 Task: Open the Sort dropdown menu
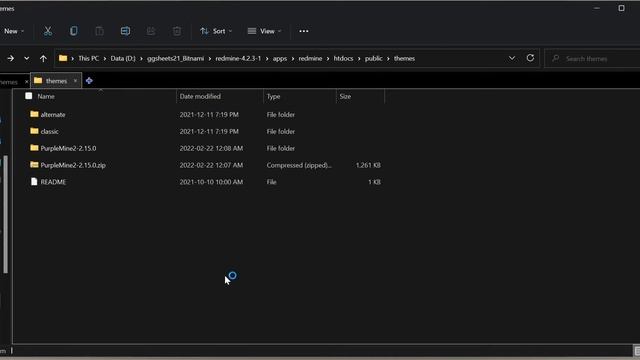pos(216,31)
